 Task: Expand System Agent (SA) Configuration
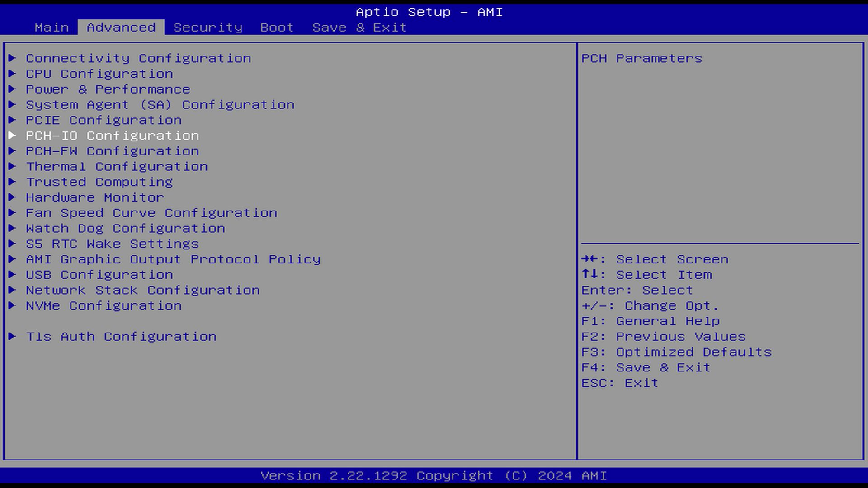pos(160,105)
